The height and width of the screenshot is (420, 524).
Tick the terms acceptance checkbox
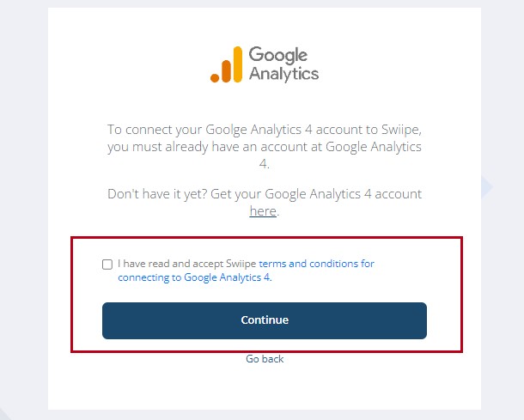[107, 265]
